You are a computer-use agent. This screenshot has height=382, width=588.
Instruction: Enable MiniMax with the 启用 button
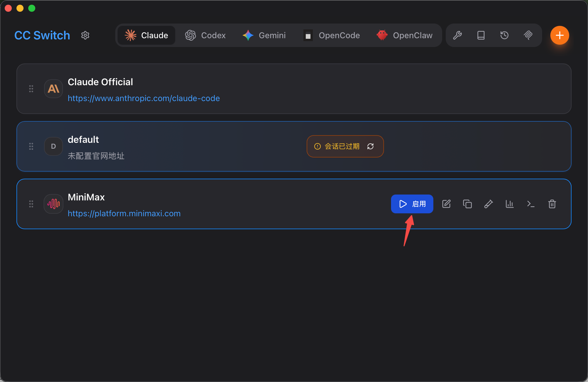(412, 204)
